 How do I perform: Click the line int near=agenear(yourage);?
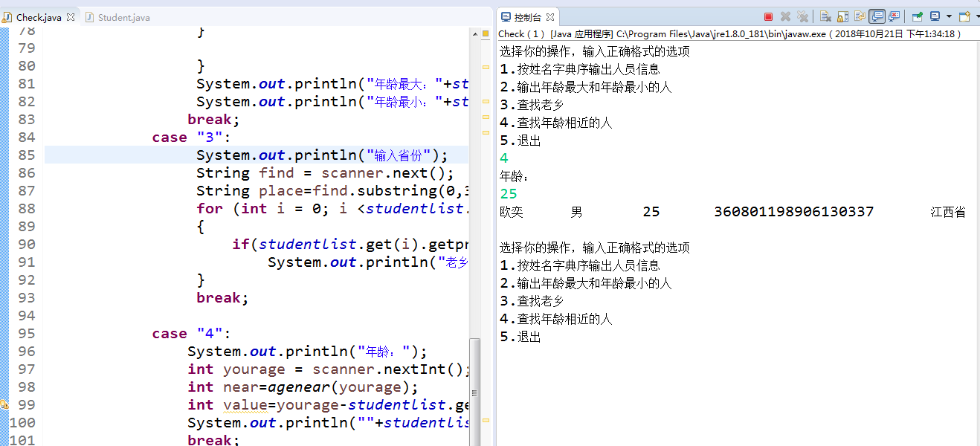pos(303,387)
